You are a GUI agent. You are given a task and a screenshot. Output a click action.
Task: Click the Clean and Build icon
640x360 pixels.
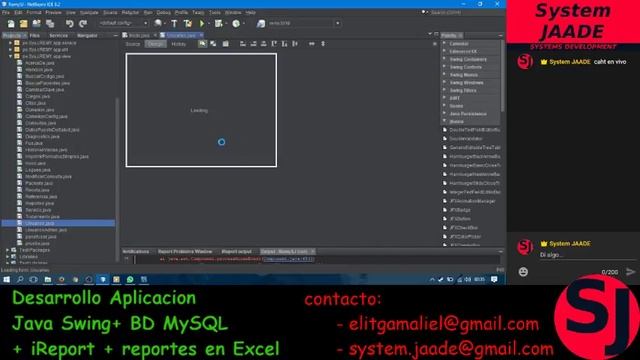tap(188, 24)
